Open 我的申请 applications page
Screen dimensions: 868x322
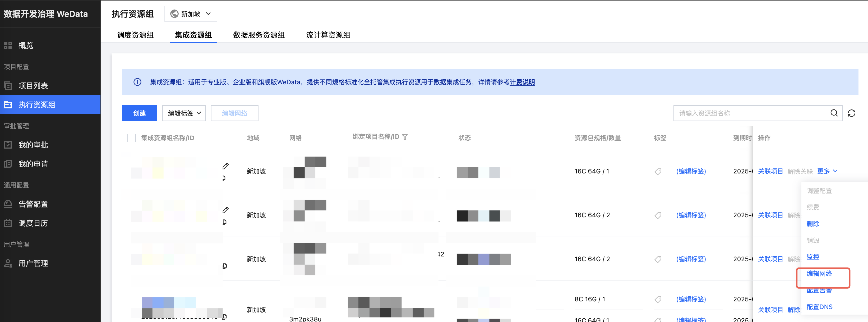(33, 164)
